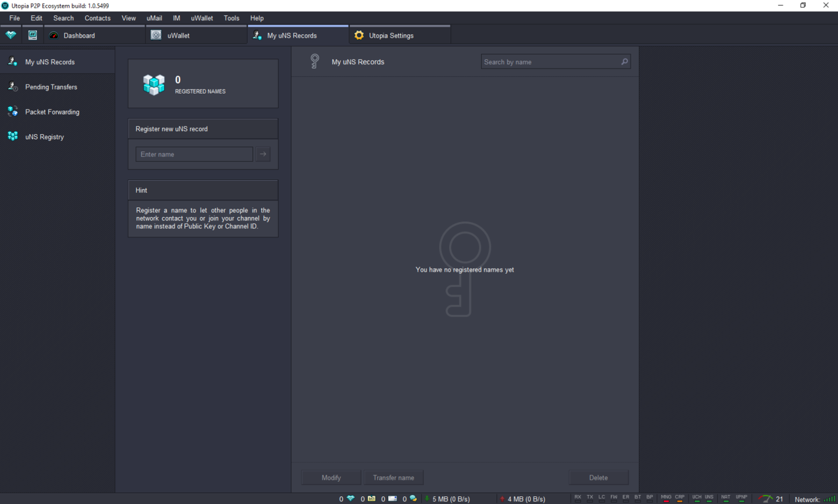Click the crypton balance diamond in status bar
Image resolution: width=838 pixels, height=504 pixels.
[351, 498]
